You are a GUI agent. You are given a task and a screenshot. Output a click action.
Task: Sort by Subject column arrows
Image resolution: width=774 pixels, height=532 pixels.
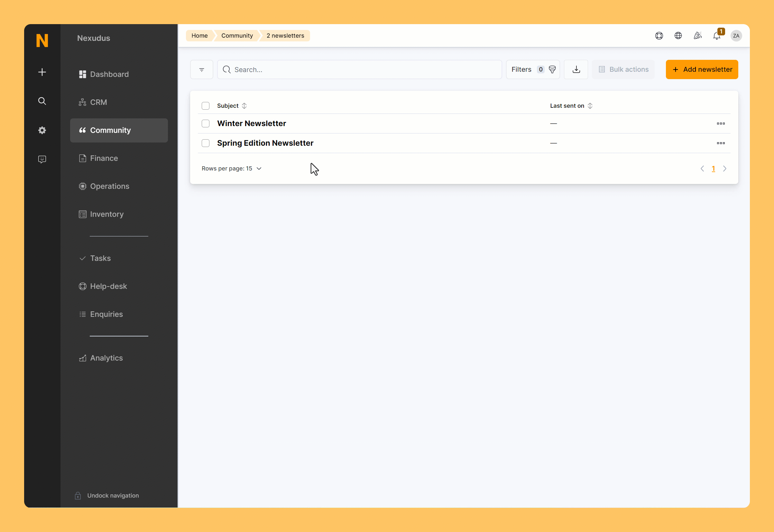[244, 106]
